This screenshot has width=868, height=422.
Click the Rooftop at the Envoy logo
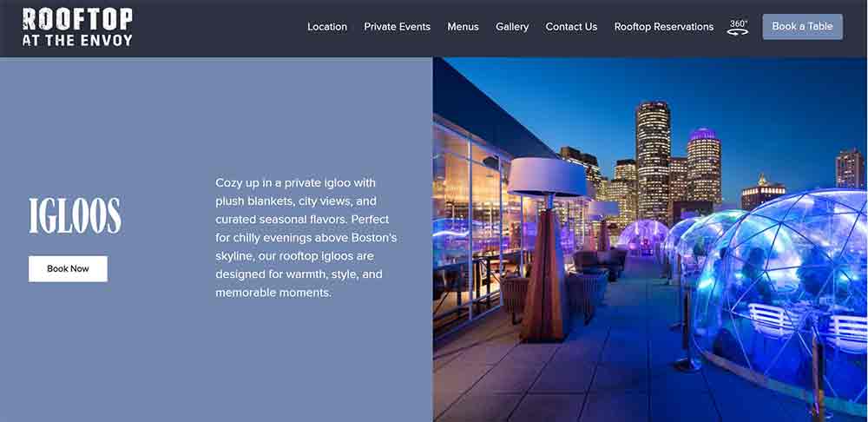pos(77,27)
